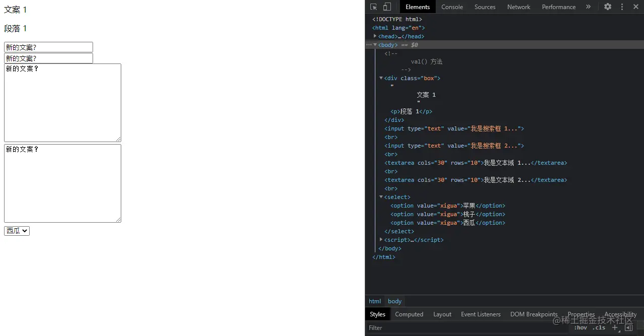Open the Performance tab
The image size is (644, 336).
pyautogui.click(x=558, y=7)
